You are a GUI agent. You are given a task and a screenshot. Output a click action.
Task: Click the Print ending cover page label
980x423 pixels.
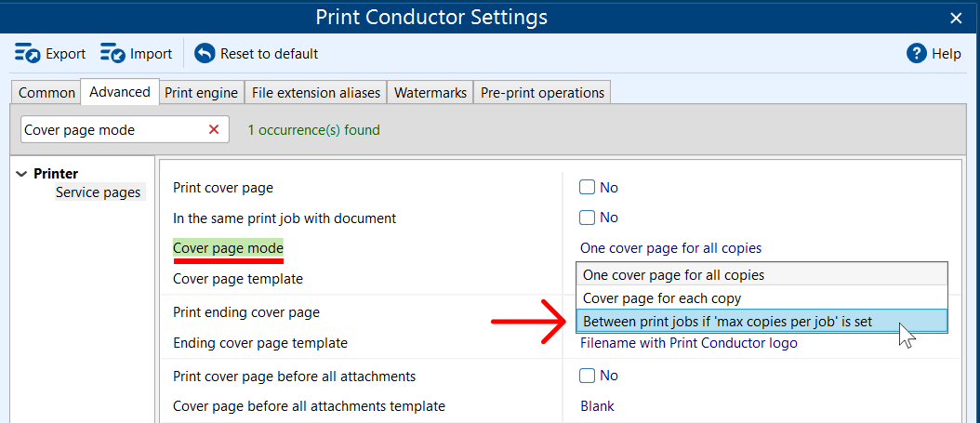coord(246,312)
